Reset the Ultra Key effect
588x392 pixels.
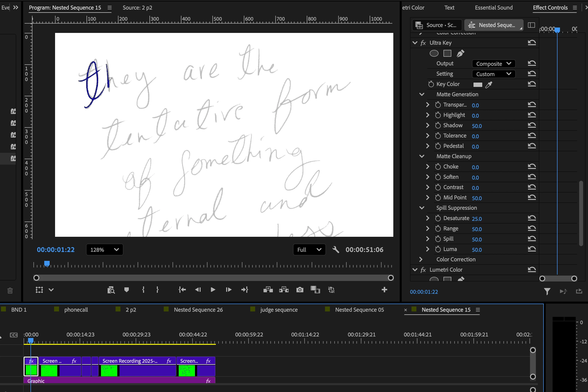(x=531, y=43)
